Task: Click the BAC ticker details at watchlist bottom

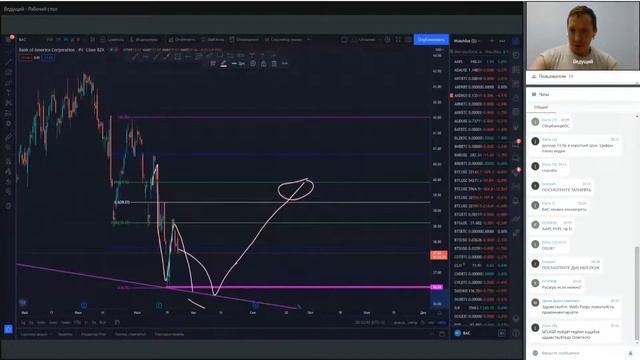Action: tap(463, 333)
